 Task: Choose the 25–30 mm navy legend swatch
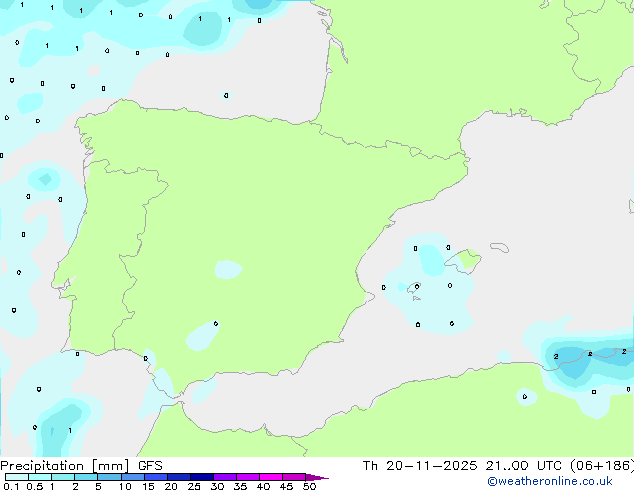point(202,477)
